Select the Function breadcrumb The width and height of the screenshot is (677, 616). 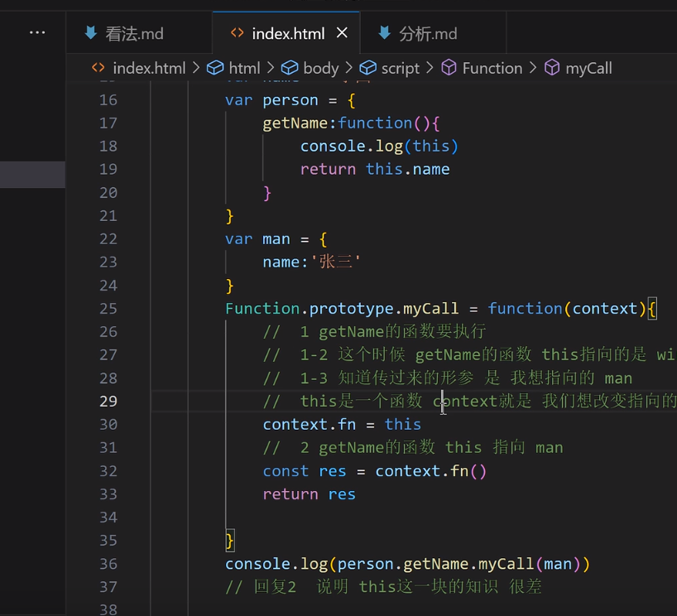[492, 68]
